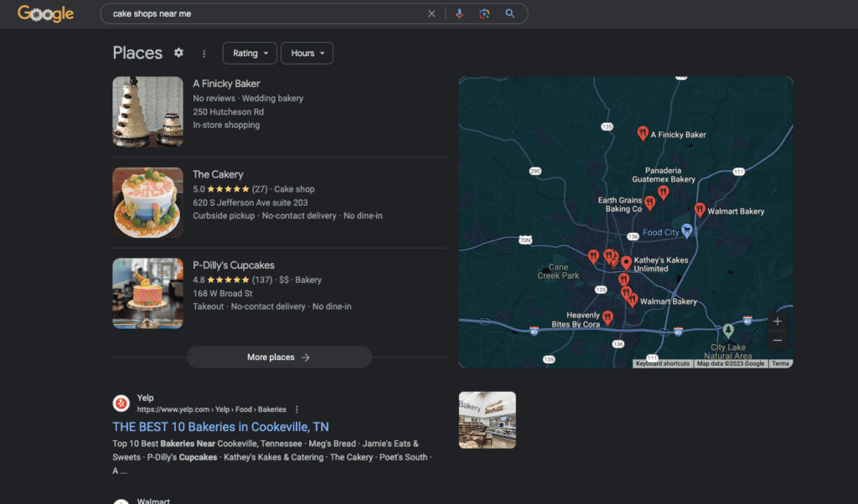
Task: Click the Google logo
Action: coord(45,13)
